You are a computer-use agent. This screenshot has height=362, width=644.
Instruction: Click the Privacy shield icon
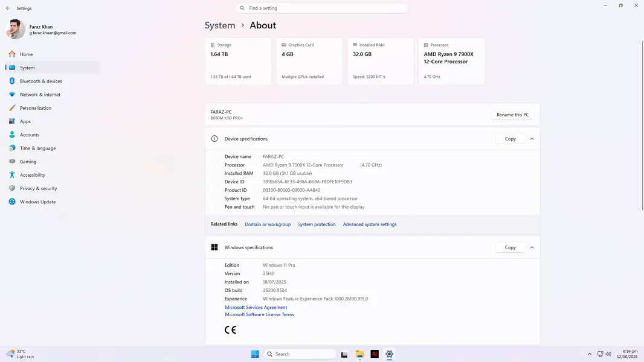pyautogui.click(x=12, y=188)
